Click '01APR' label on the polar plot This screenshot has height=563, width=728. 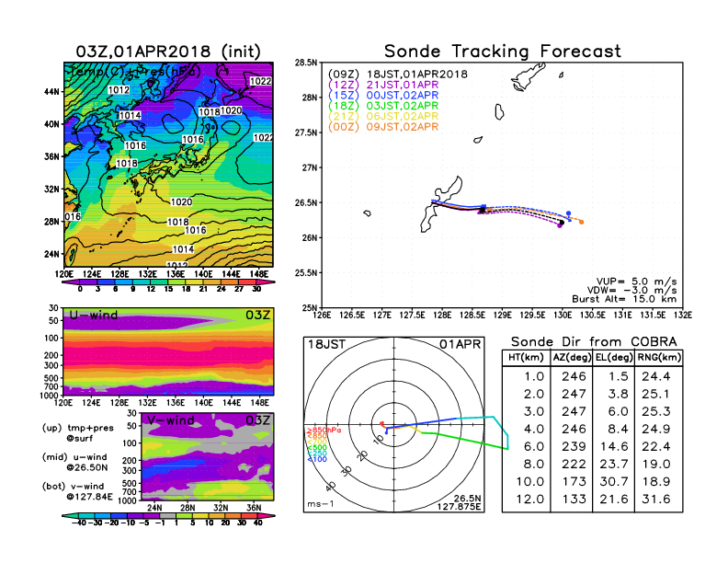click(461, 344)
